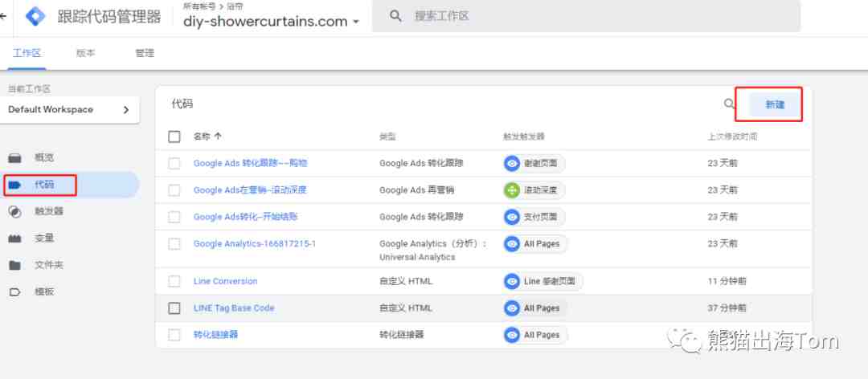Toggle the select-all checkbox in header
The height and width of the screenshot is (379, 868).
pos(174,137)
